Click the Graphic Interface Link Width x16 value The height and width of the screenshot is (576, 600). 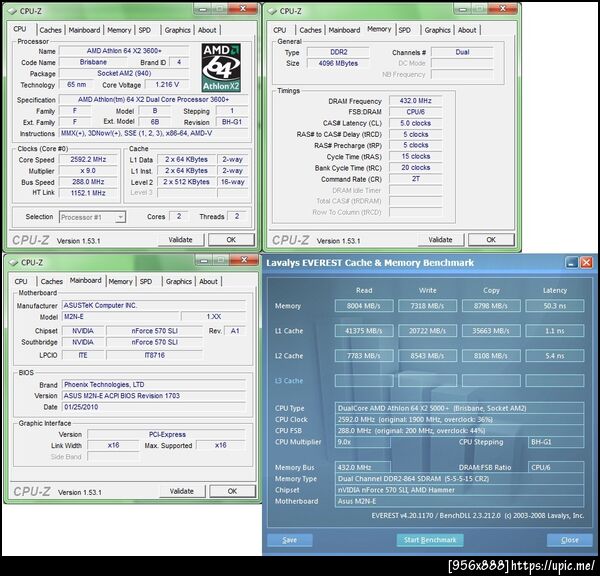pos(113,445)
